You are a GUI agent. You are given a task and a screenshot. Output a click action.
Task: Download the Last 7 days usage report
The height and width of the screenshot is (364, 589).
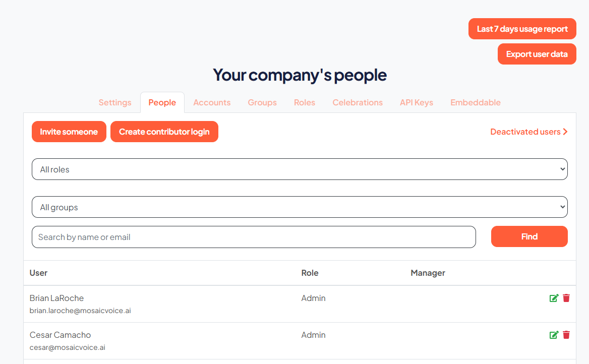[x=522, y=29]
